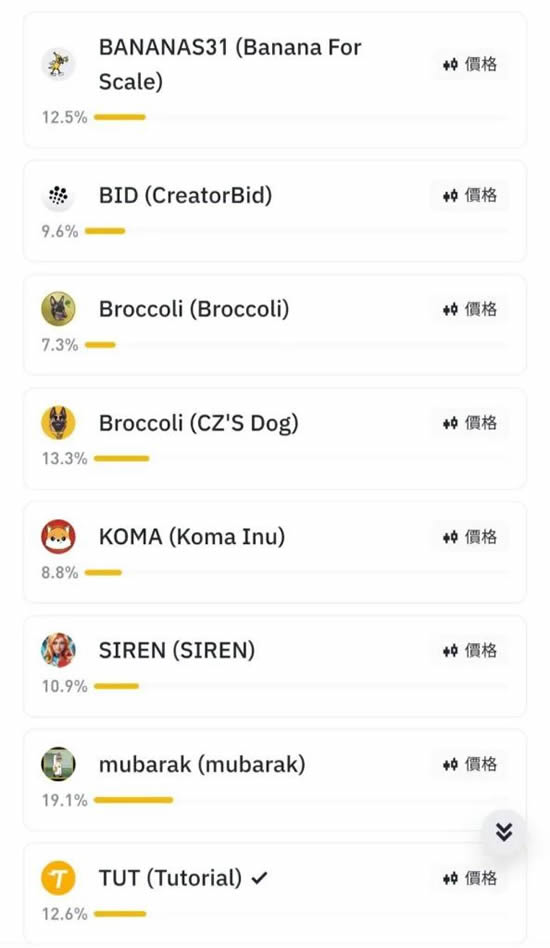This screenshot has height=948, width=550.
Task: Select the TUT (Tutorial) checked option
Action: click(x=275, y=894)
